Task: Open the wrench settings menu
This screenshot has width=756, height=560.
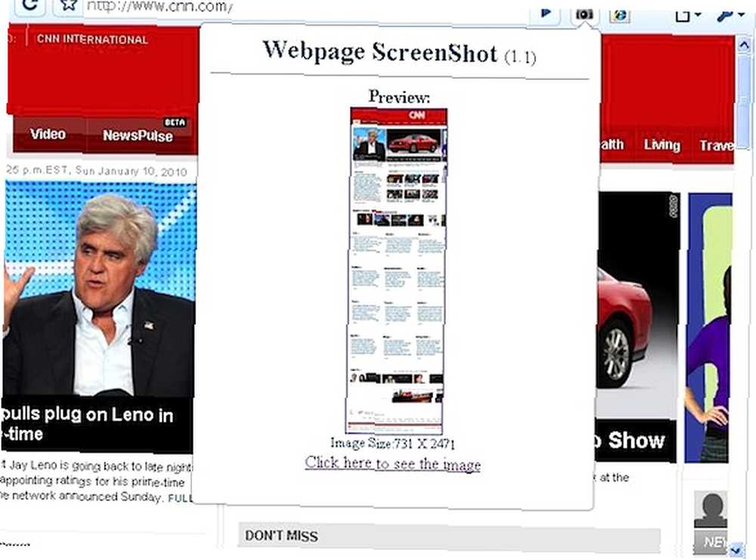Action: click(x=729, y=15)
